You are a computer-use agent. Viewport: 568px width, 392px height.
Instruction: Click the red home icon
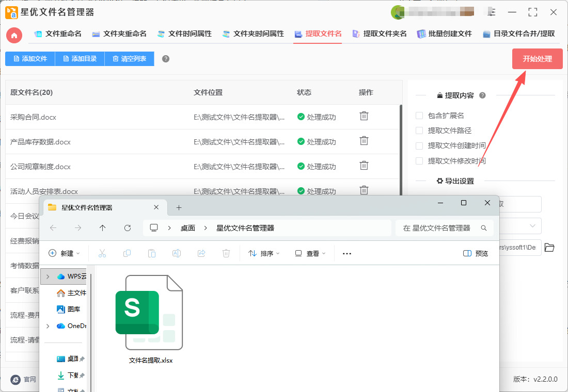click(14, 35)
